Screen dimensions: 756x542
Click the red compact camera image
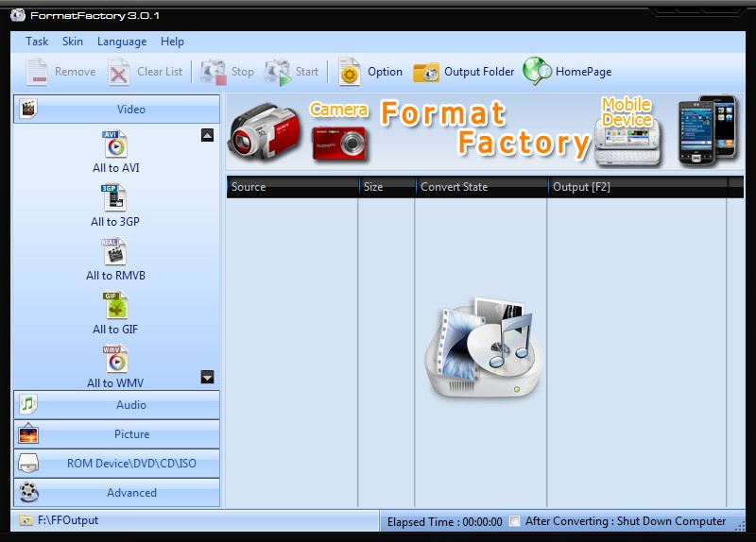339,144
